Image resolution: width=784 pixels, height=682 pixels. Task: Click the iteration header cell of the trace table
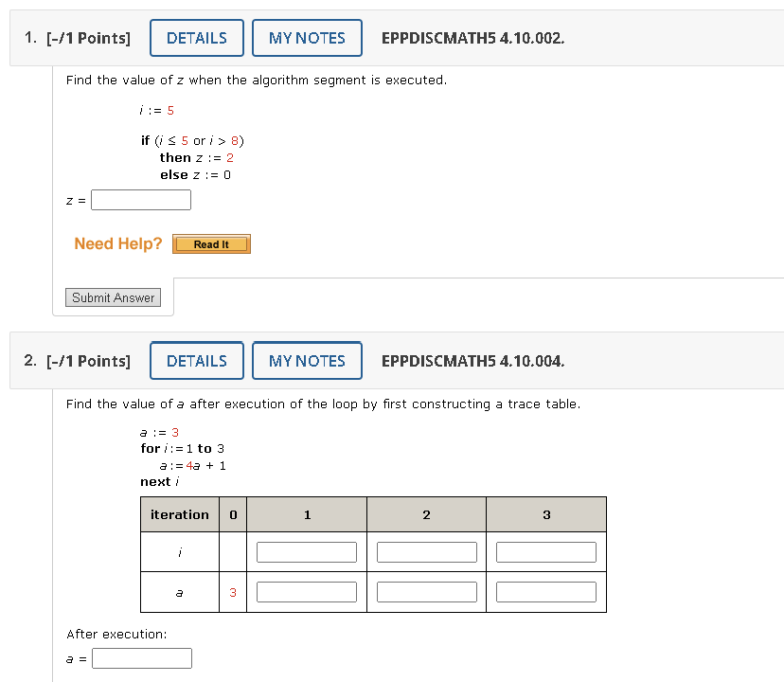[179, 514]
